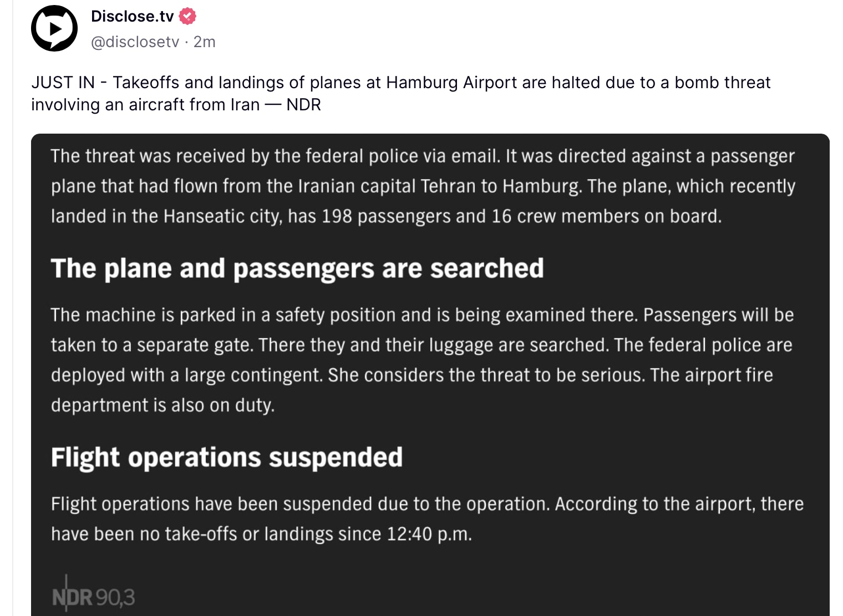Click the NDR 90,3 logo
Viewport: 843px width, 616px height.
pos(93,595)
